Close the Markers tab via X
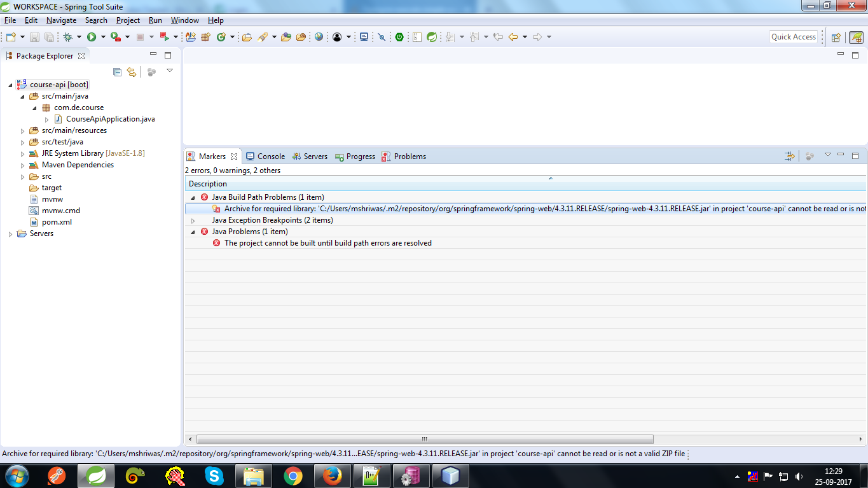Image resolution: width=868 pixels, height=488 pixels. click(x=234, y=157)
